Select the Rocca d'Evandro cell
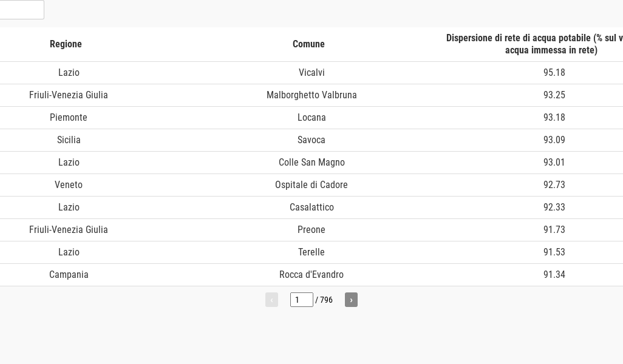The image size is (623, 364). coord(311,275)
